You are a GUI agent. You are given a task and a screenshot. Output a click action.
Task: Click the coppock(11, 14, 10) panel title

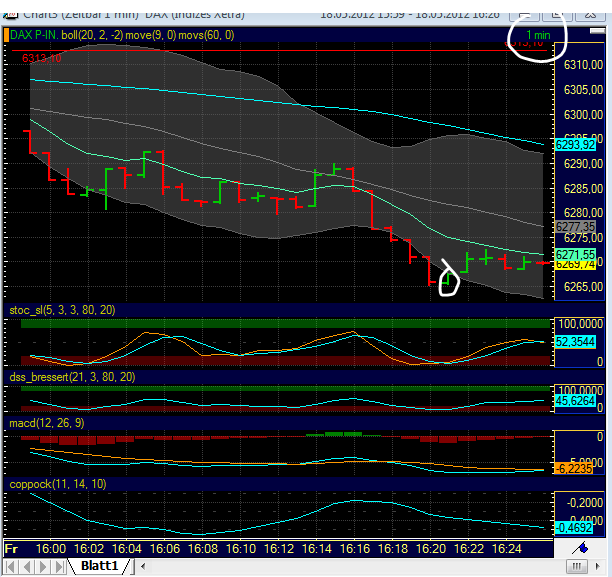[x=57, y=484]
